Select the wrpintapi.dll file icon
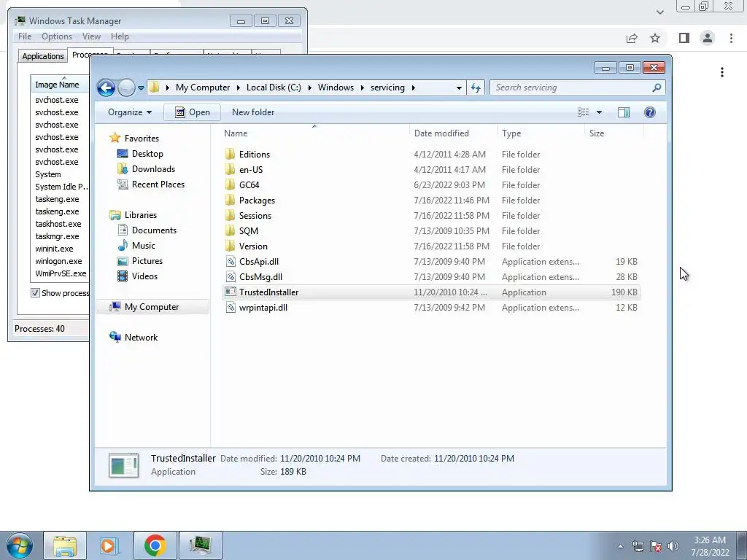 [x=231, y=307]
